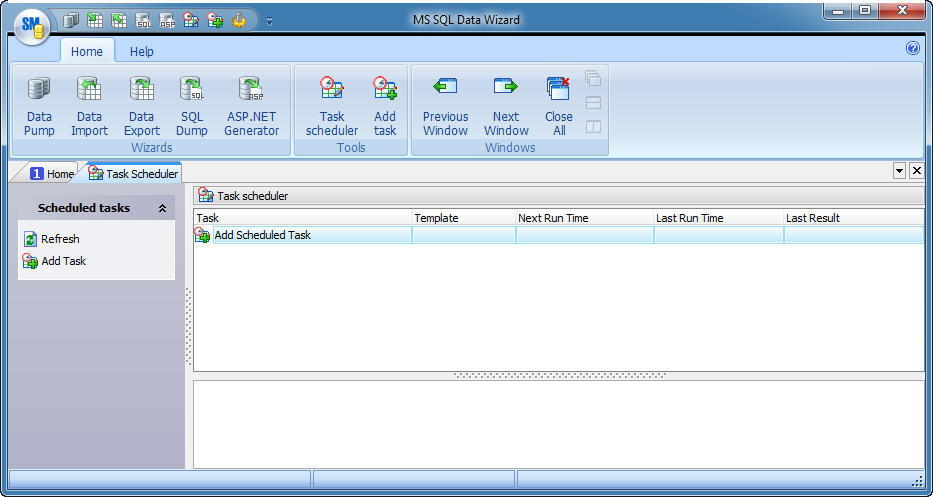This screenshot has height=497, width=933.
Task: Click tile horizontally icon in Windows group
Action: point(593,103)
